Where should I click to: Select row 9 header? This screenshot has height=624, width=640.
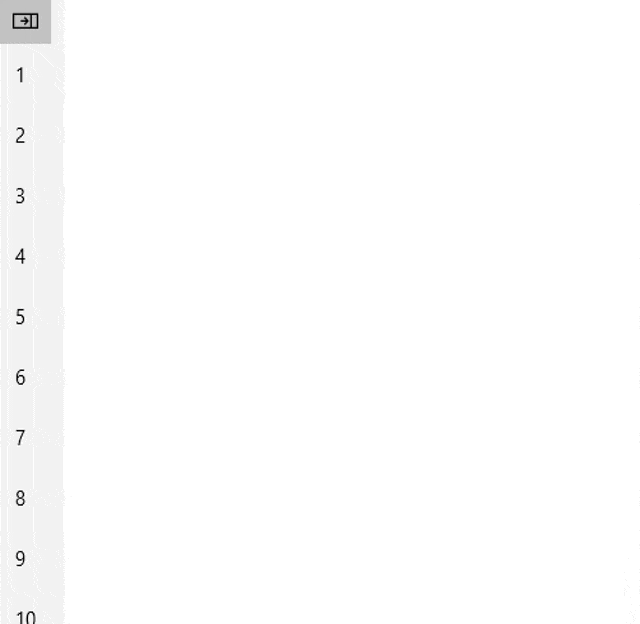(x=32, y=558)
